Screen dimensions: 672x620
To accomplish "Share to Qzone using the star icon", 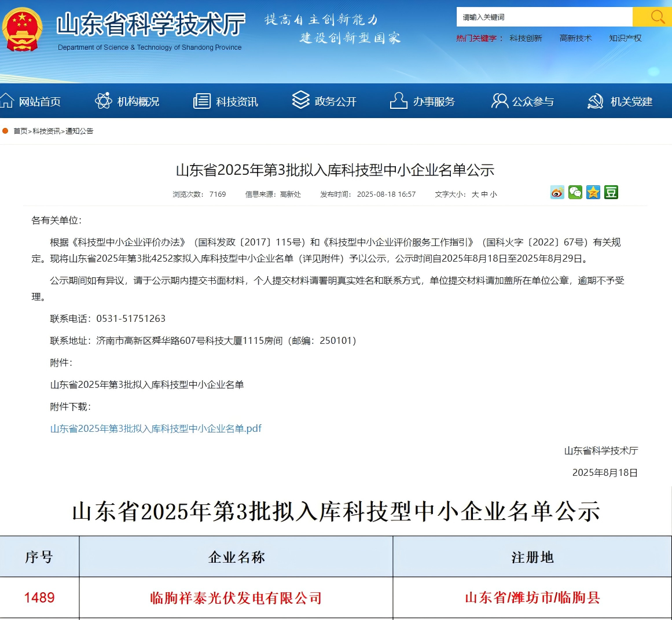I will click(593, 192).
